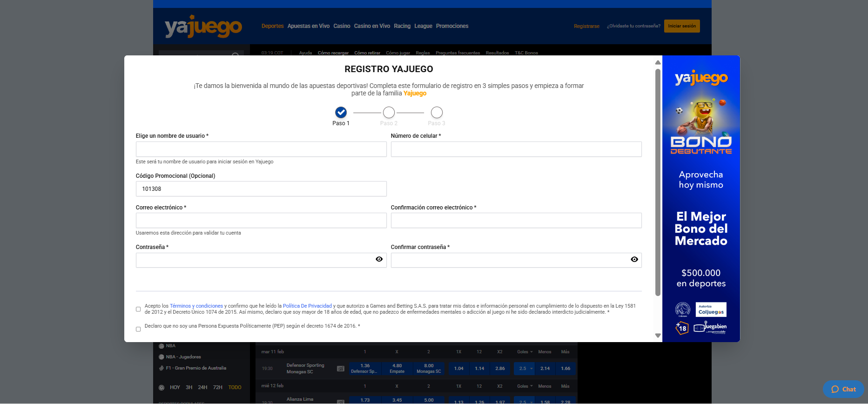Toggle visibility eye in Confirmar contraseña field

[x=634, y=259]
